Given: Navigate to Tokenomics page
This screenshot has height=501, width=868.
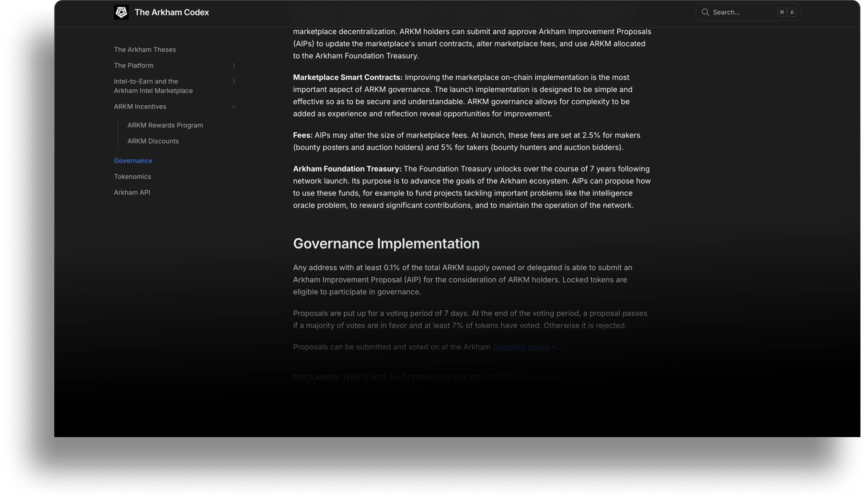Looking at the screenshot, I should point(132,177).
